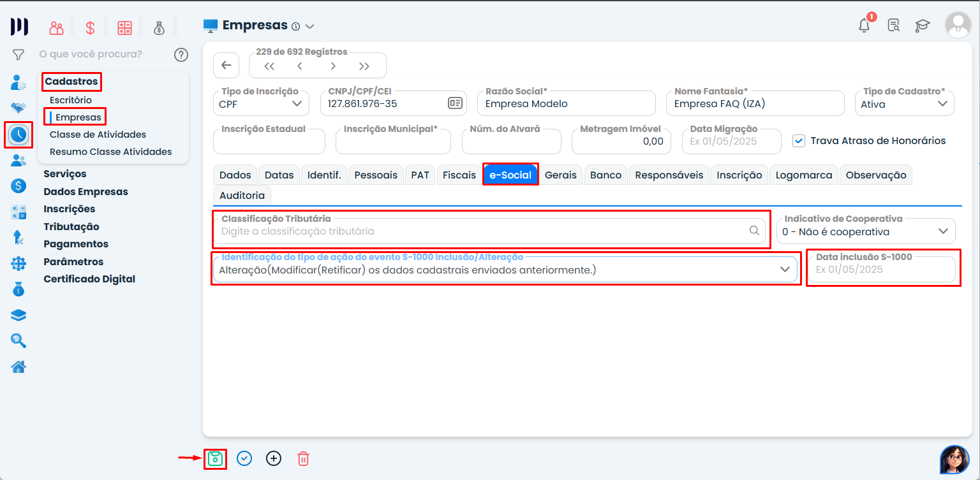Select the blue clock sidebar icon
Viewport: 980px width, 480px height.
(x=19, y=134)
